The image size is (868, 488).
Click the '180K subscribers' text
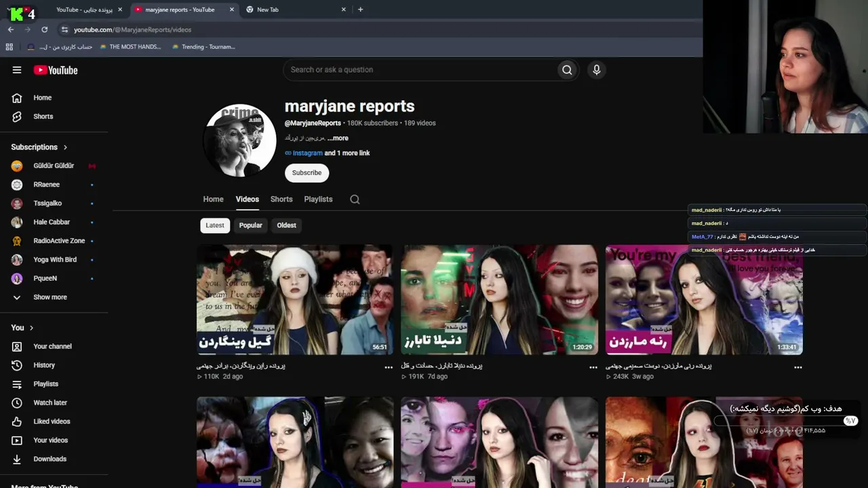point(372,123)
